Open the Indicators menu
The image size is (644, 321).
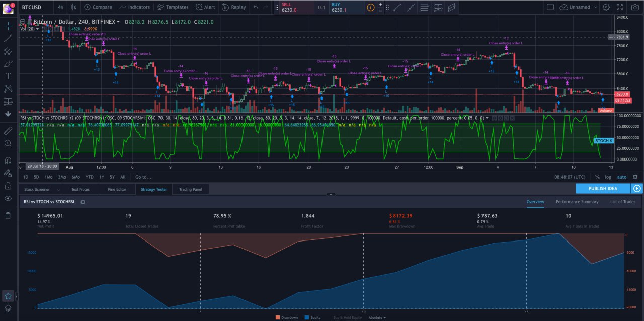134,7
